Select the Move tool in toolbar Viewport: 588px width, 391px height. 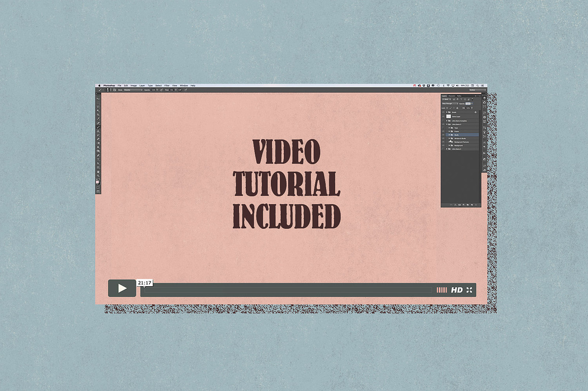98,99
